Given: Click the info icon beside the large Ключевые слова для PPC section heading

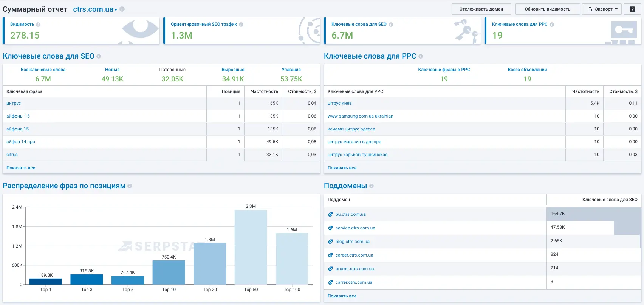Looking at the screenshot, I should coord(421,56).
